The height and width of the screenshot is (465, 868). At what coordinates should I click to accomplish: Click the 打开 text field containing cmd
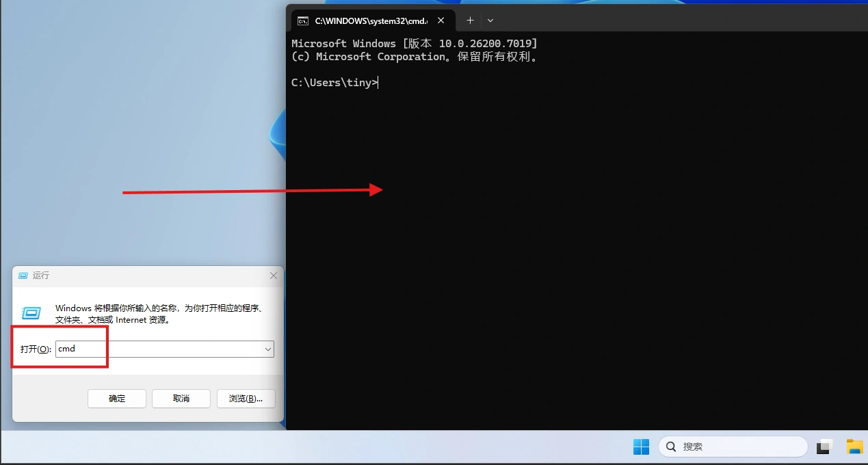(x=157, y=349)
